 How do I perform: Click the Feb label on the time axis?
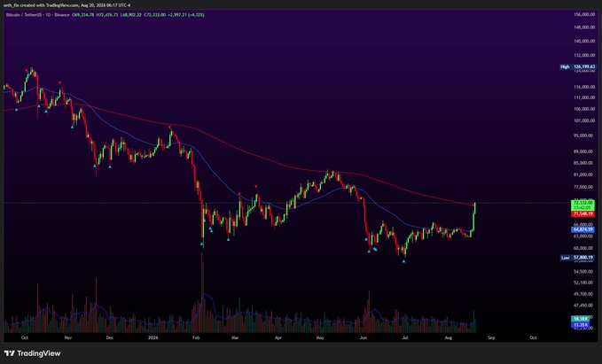(x=196, y=338)
